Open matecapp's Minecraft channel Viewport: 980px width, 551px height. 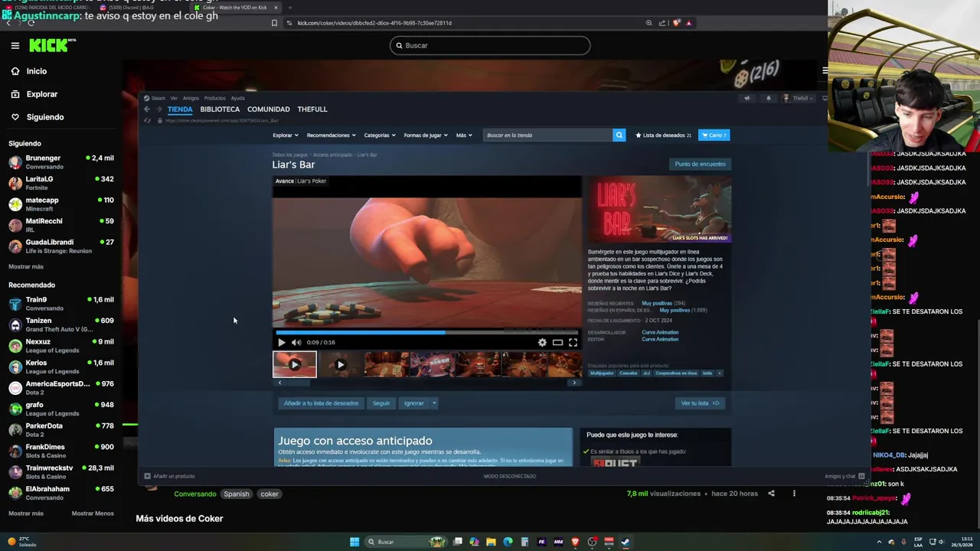click(61, 204)
